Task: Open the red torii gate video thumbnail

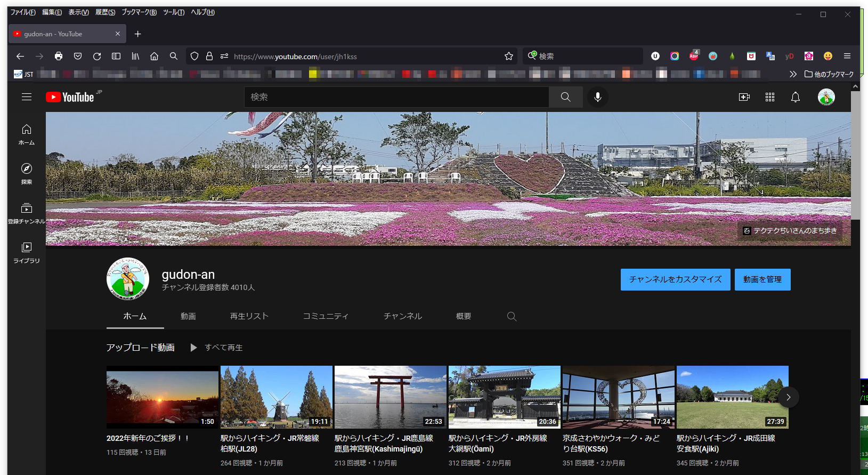Action: coord(391,397)
